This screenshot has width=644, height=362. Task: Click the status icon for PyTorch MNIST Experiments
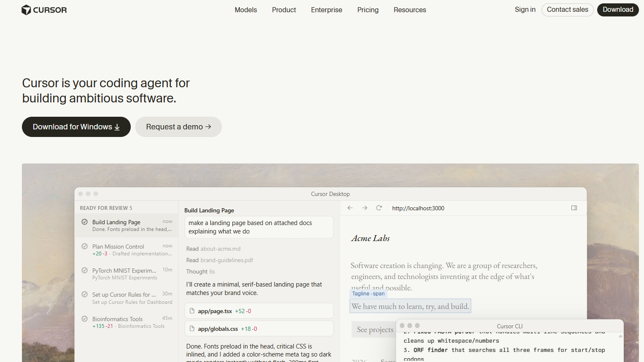tap(84, 270)
